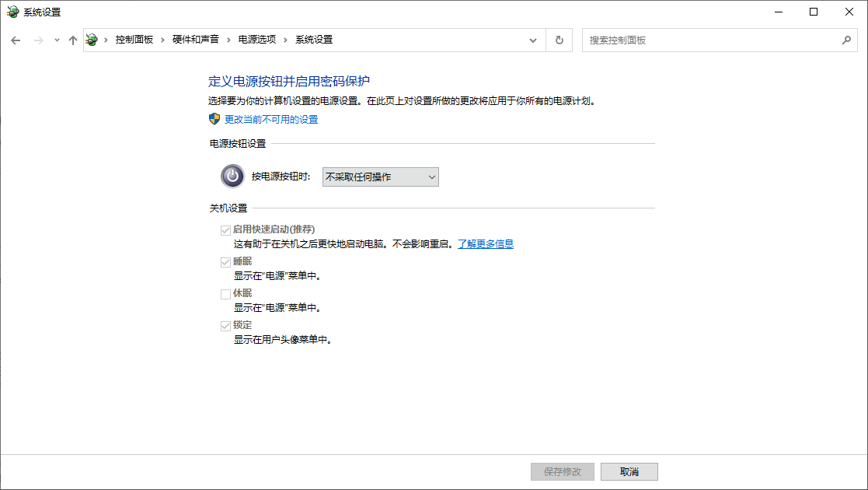This screenshot has height=490, width=868.
Task: Click the 搜索控制面板 search field
Action: pos(711,40)
